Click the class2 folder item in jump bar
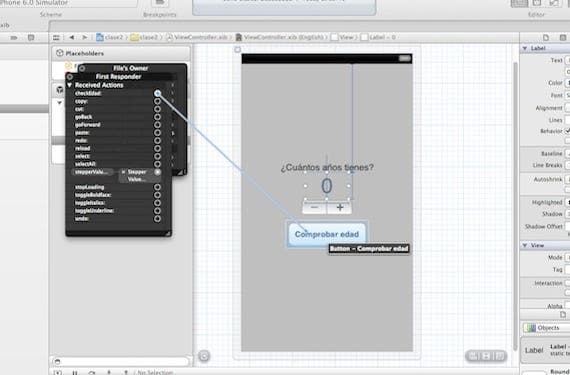The image size is (570, 375). click(x=145, y=37)
